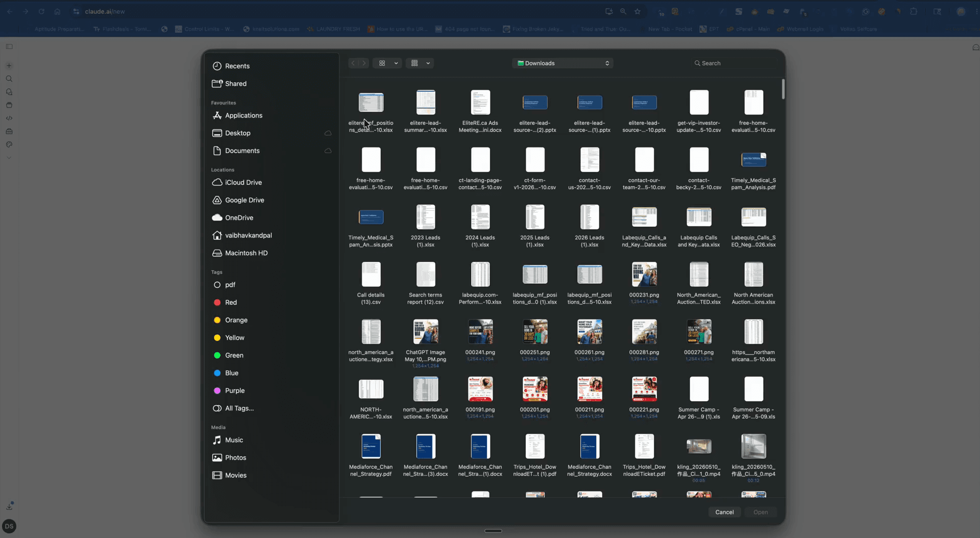980x538 pixels.
Task: Select EliteRE.ca Ads Meeting docx file
Action: (480, 112)
